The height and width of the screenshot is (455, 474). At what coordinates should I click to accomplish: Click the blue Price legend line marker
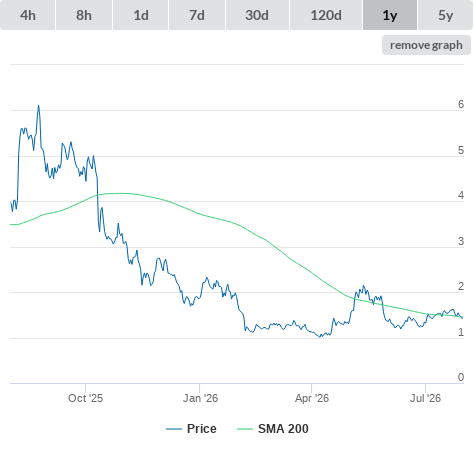click(174, 429)
